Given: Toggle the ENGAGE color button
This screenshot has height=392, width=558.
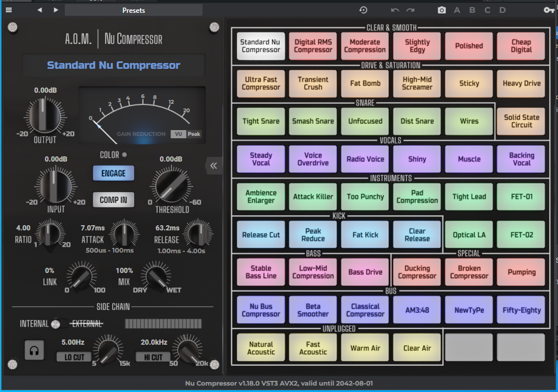Looking at the screenshot, I should [113, 173].
